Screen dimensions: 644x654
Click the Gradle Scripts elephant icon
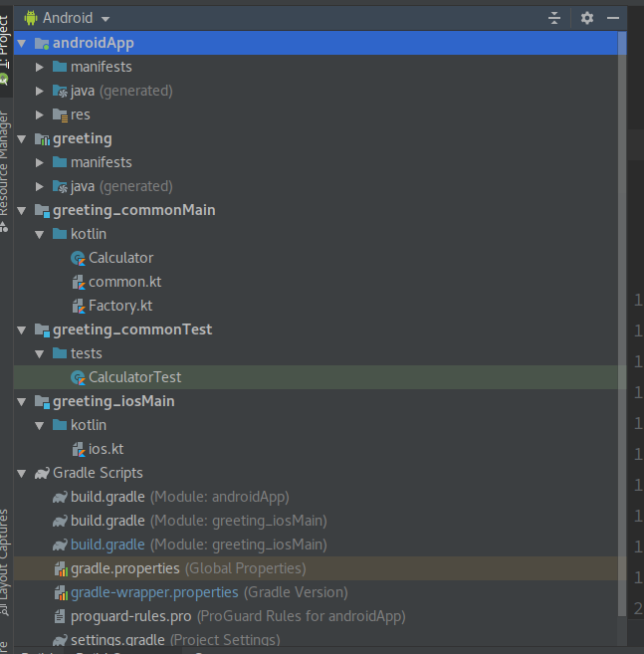tap(42, 473)
